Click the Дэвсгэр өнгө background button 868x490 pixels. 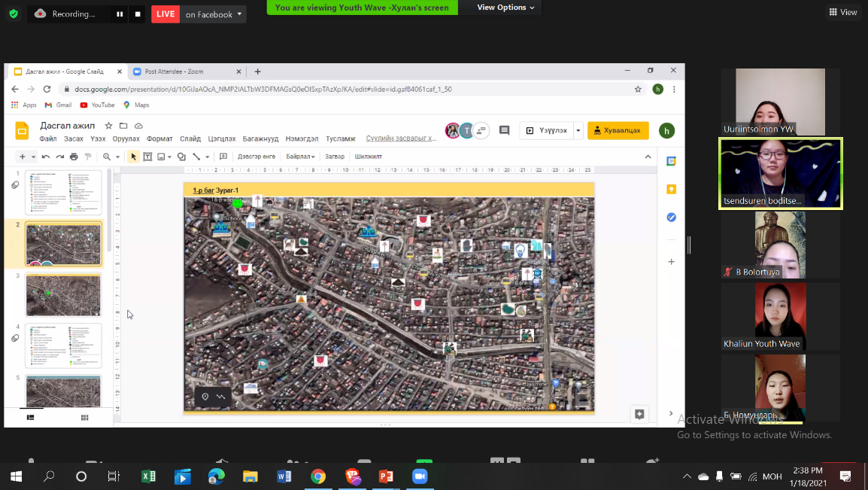[256, 157]
